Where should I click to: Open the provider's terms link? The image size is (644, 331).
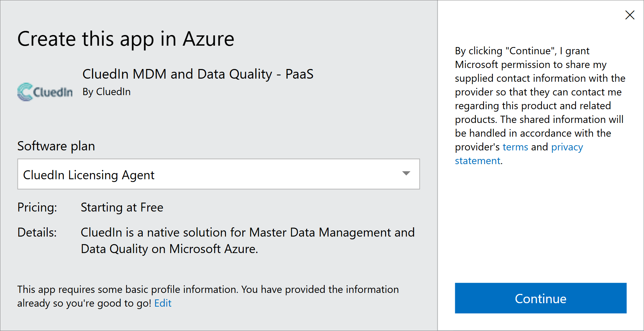515,147
